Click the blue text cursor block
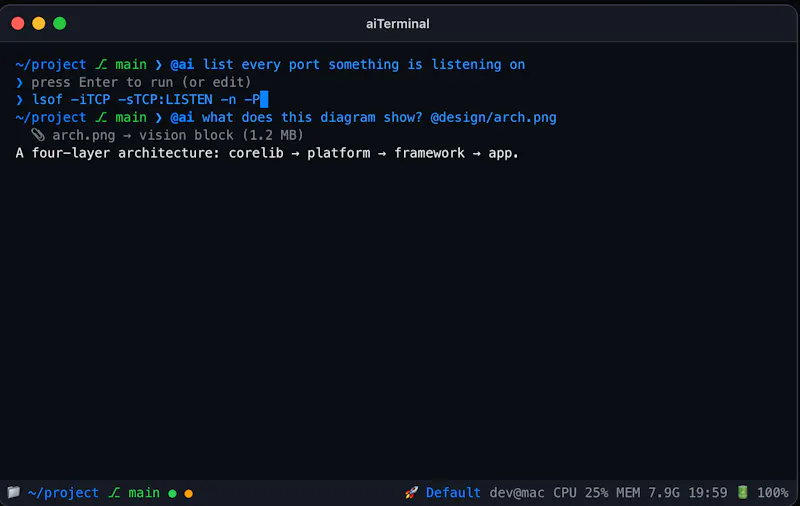Image resolution: width=800 pixels, height=506 pixels. [264, 99]
